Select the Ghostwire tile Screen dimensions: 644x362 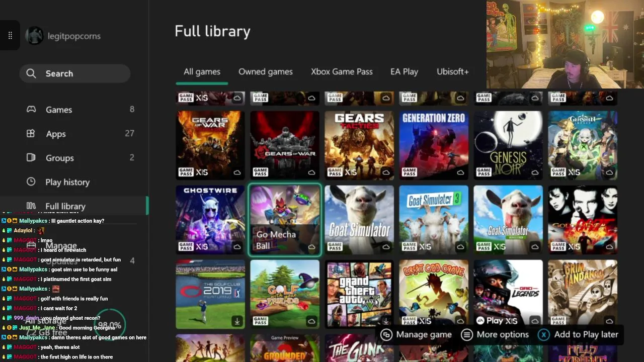tap(210, 219)
